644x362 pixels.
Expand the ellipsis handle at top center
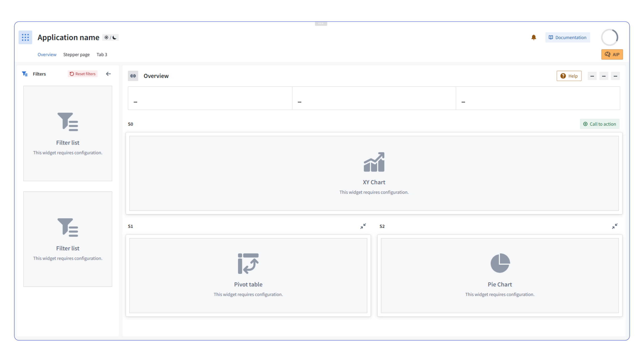click(x=321, y=23)
